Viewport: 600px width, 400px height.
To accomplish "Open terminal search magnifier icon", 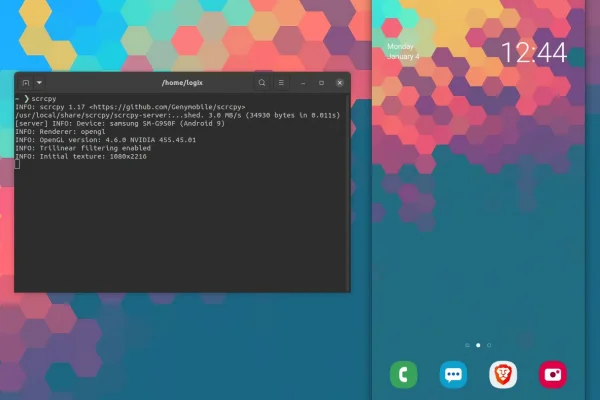I will point(262,83).
